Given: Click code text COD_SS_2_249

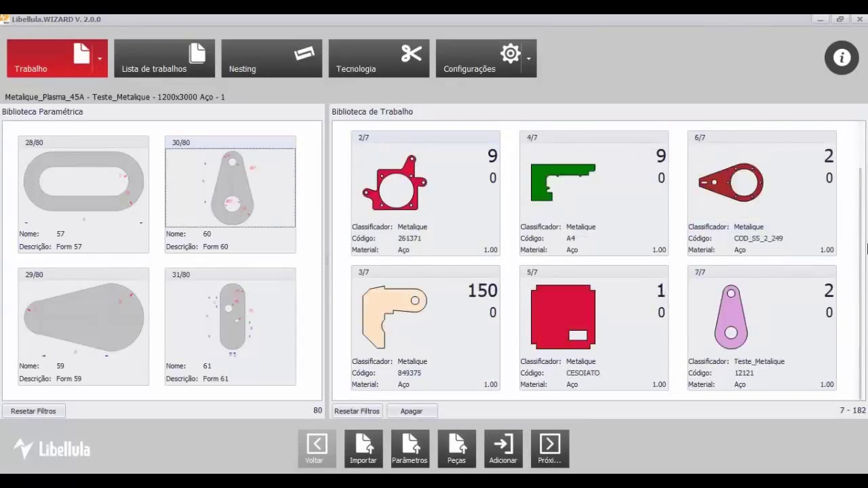Looking at the screenshot, I should pos(758,239).
